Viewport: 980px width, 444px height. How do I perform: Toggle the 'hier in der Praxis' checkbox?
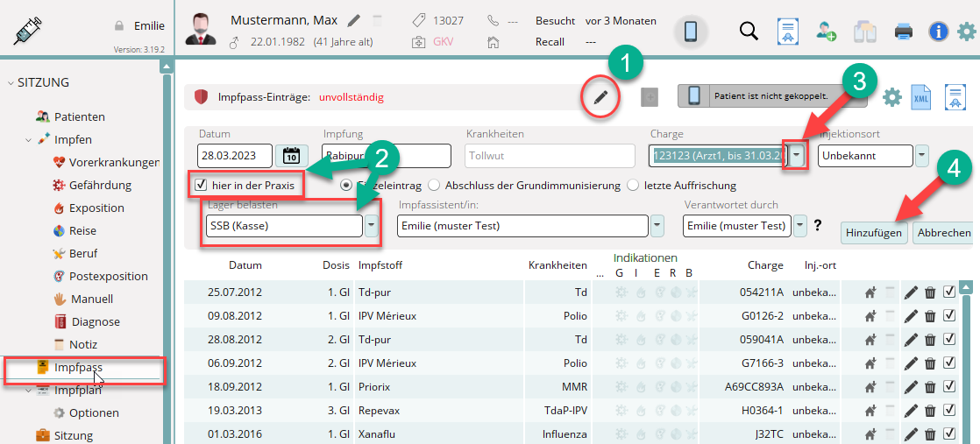point(201,185)
